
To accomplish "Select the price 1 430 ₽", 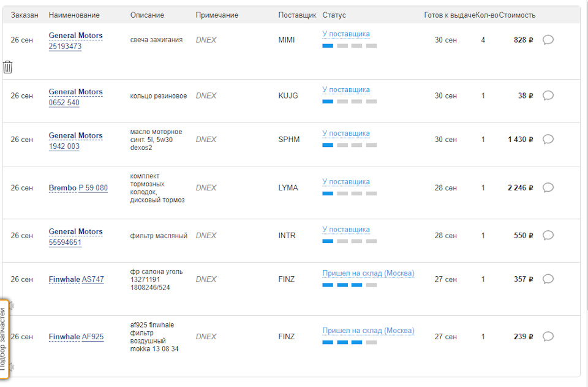I will (520, 140).
